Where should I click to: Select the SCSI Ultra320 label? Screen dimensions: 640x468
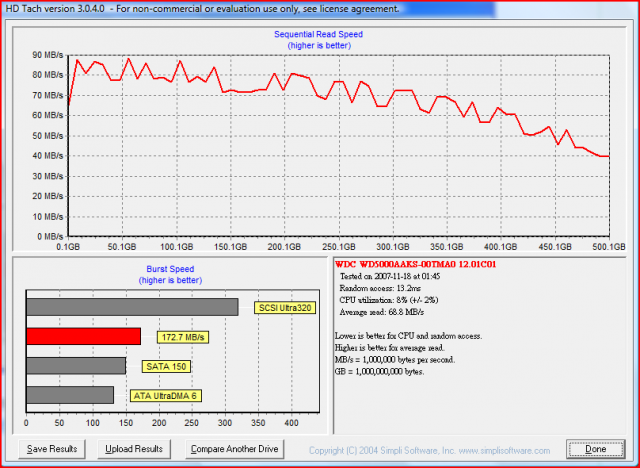point(285,308)
